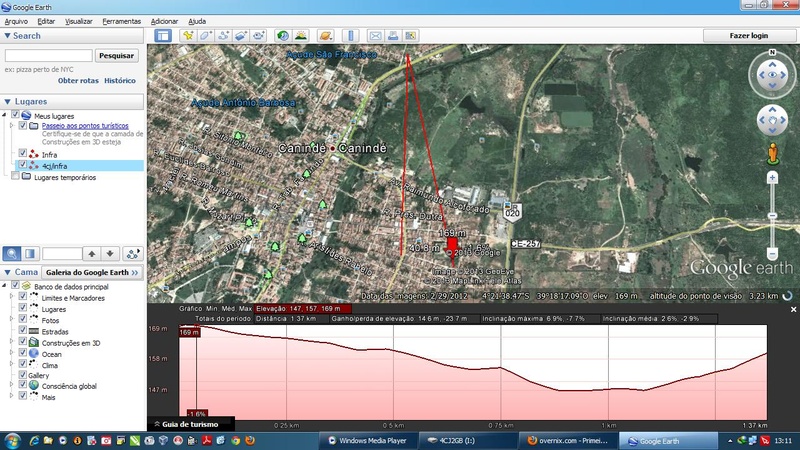
Task: Toggle the Estradas layer checkbox
Action: click(23, 331)
